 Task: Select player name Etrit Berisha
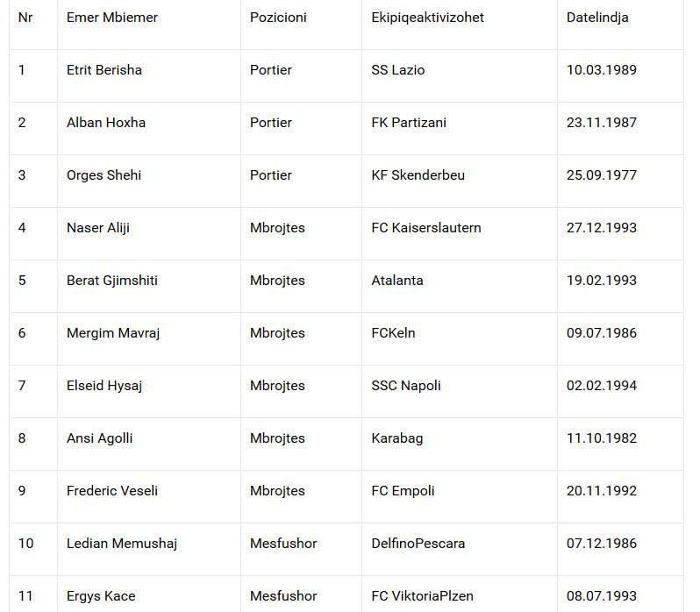pyautogui.click(x=104, y=70)
